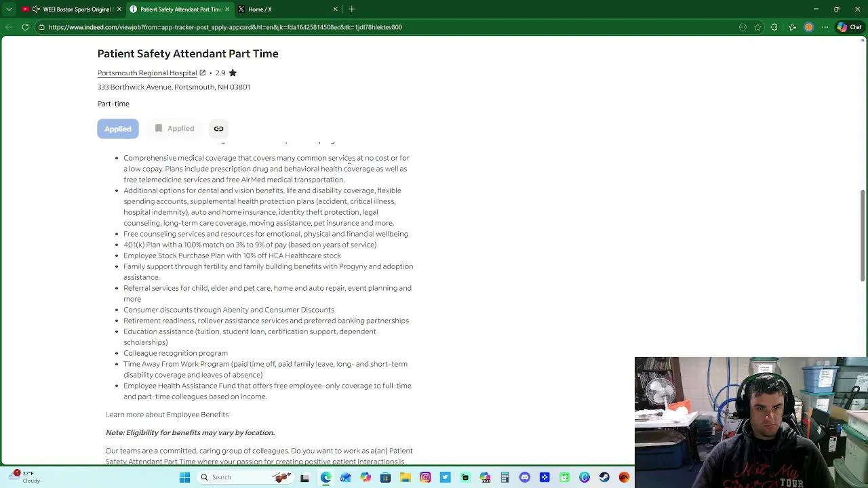The width and height of the screenshot is (868, 488).
Task: Open Copilot Chat sidebar
Action: click(849, 27)
